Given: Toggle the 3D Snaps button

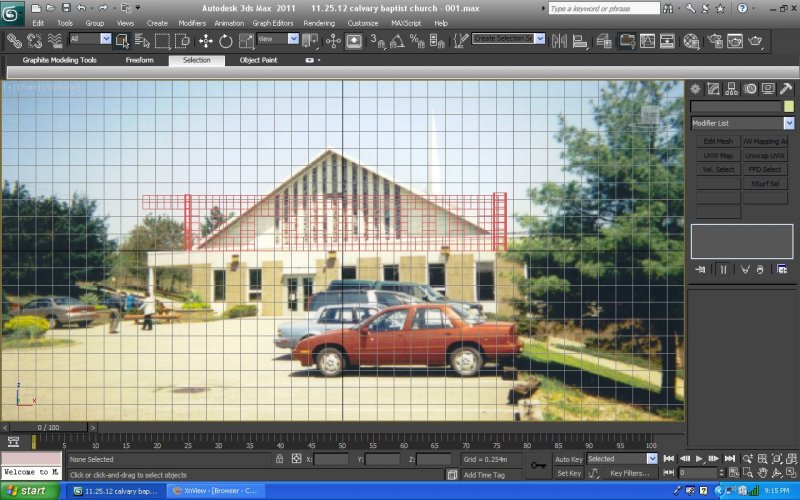Looking at the screenshot, I should click(378, 41).
